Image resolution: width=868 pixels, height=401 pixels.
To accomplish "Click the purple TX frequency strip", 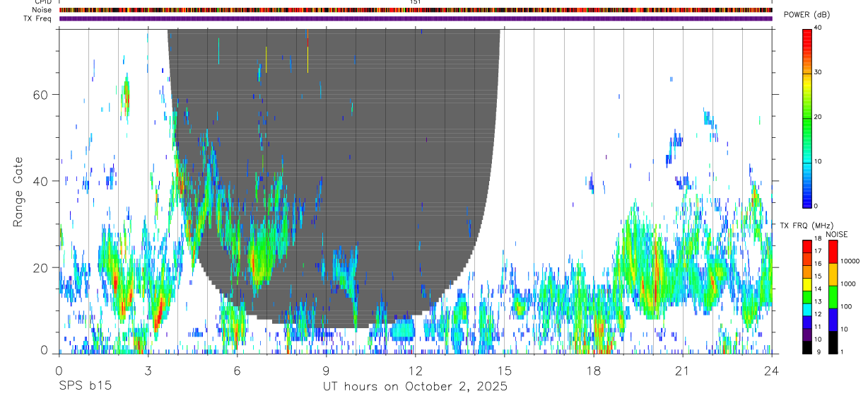I will [x=416, y=19].
